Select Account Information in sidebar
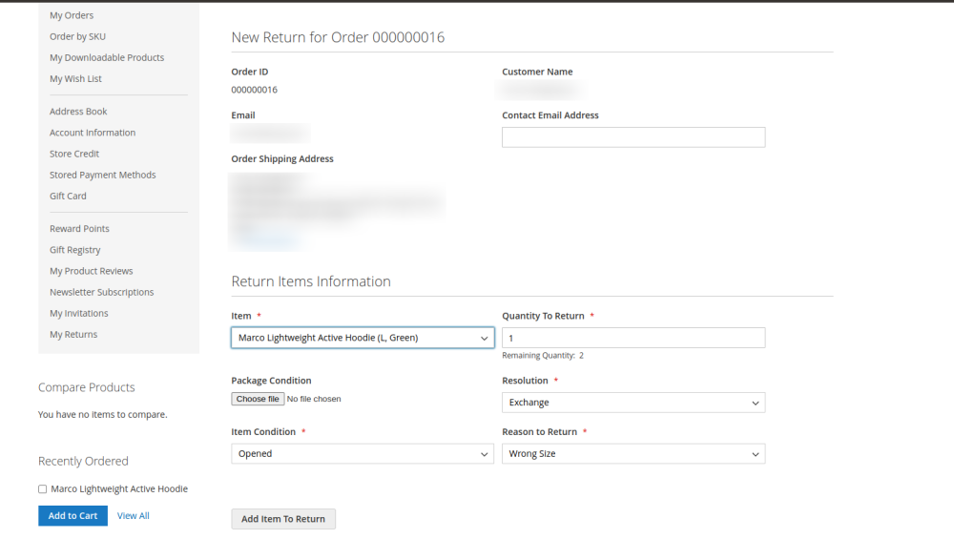This screenshot has height=560, width=954. click(93, 133)
